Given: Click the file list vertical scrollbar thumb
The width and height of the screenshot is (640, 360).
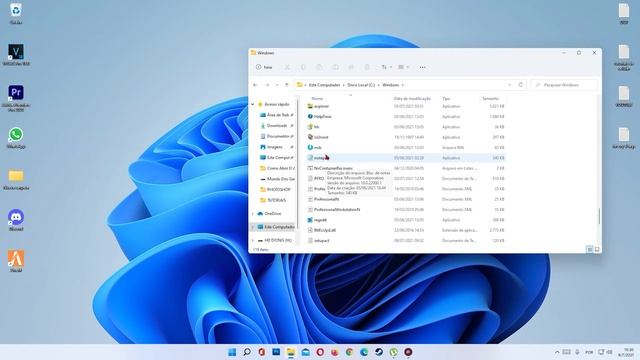Looking at the screenshot, I should pyautogui.click(x=599, y=216).
